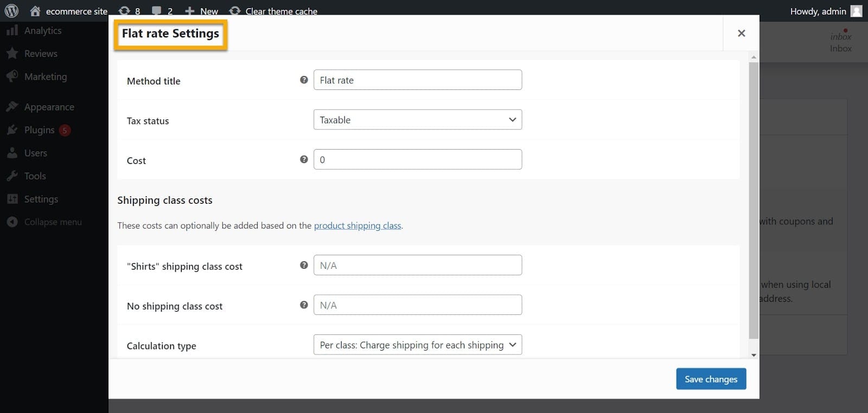Click the New toolbar text
The height and width of the screenshot is (413, 868).
point(209,11)
